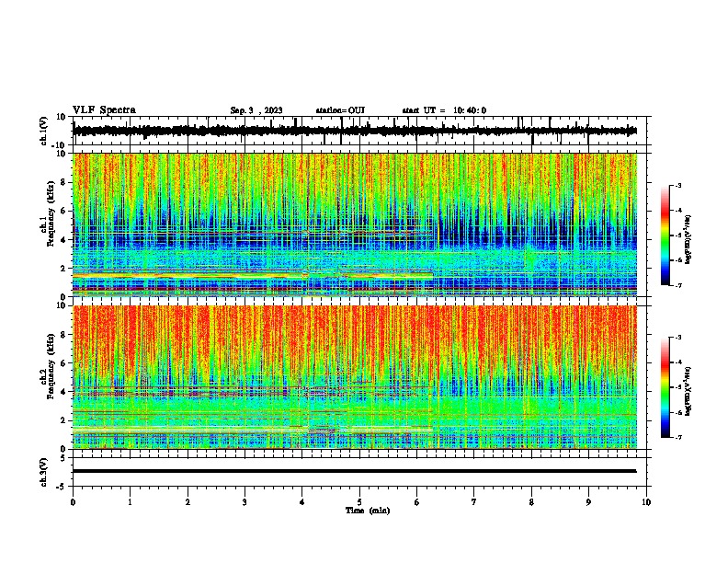728x563 pixels.
Task: Select the Time axis tick label "7"
Action: pyautogui.click(x=474, y=502)
